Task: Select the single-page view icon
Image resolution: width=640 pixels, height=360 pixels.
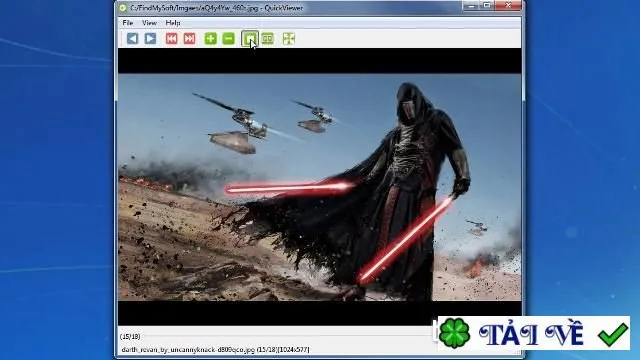Action: tap(249, 39)
